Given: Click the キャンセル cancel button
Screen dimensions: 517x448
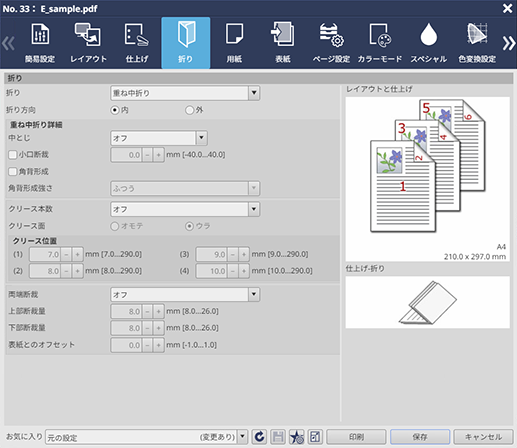Looking at the screenshot, I should point(483,437).
